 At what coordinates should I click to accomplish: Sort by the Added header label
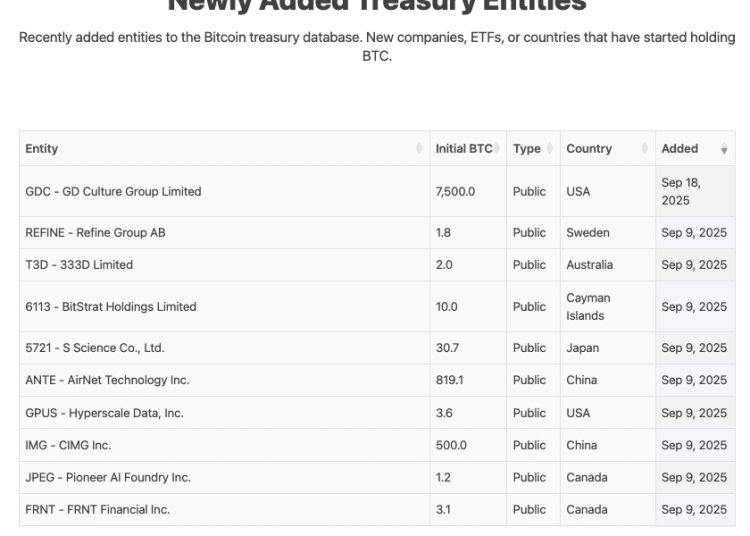(x=680, y=149)
